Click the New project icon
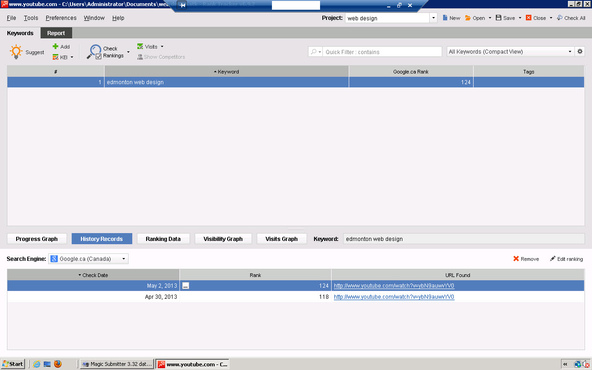The width and height of the screenshot is (592, 370). point(445,18)
